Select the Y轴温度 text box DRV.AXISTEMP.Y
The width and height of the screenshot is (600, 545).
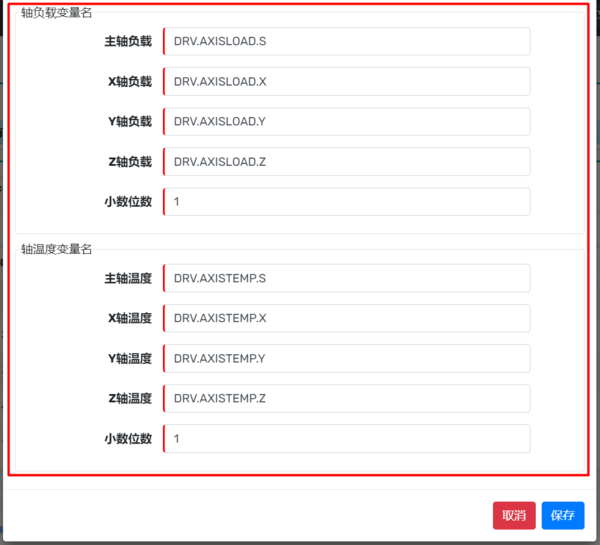pyautogui.click(x=346, y=358)
